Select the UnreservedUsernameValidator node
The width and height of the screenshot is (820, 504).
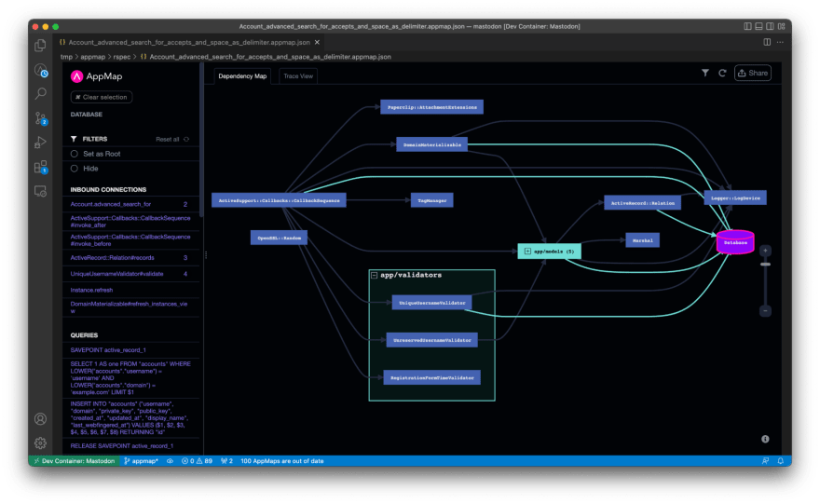coord(432,340)
